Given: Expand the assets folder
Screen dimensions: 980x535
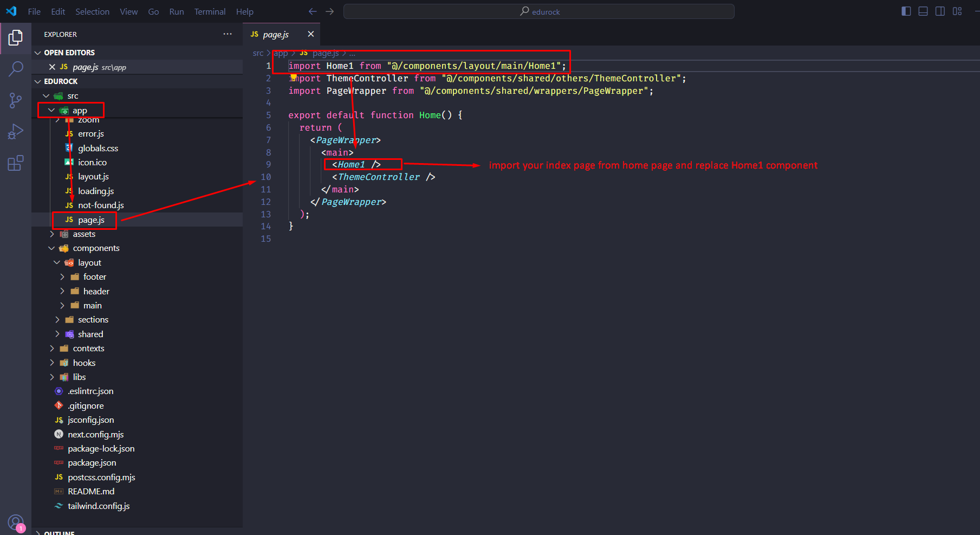Looking at the screenshot, I should 52,234.
